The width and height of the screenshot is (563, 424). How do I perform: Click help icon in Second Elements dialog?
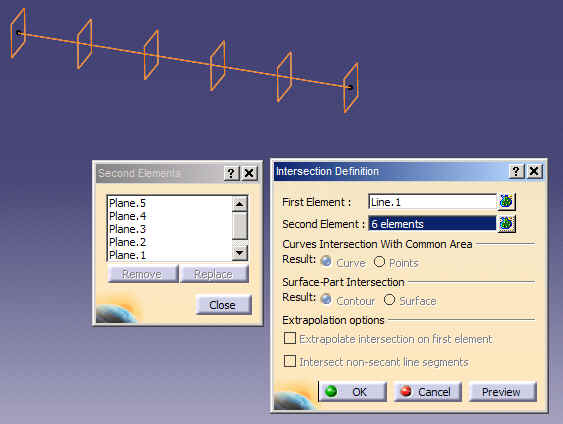[231, 173]
